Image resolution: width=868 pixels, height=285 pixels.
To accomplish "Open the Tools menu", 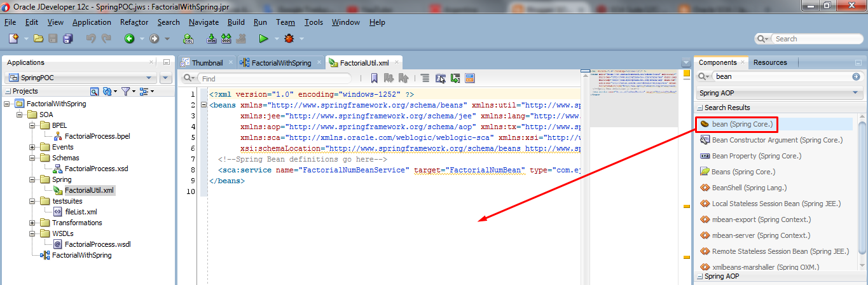I will point(313,22).
